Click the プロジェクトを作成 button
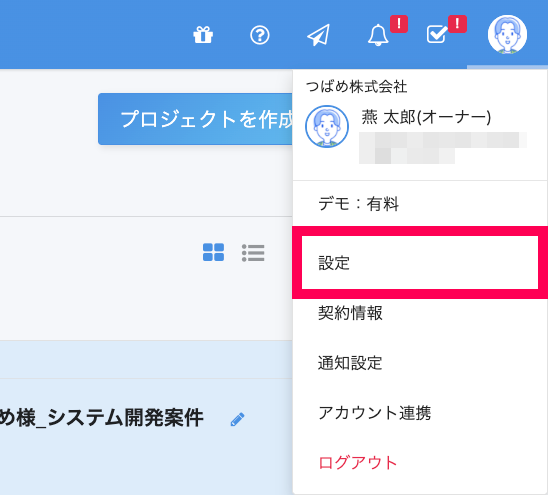The width and height of the screenshot is (548, 495). point(195,119)
